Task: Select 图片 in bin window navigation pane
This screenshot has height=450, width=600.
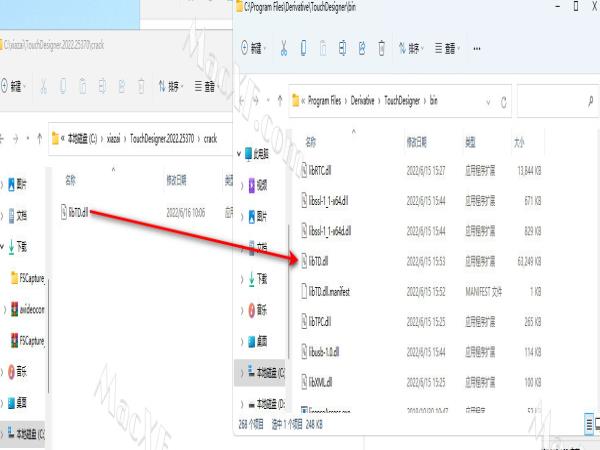Action: pos(262,217)
